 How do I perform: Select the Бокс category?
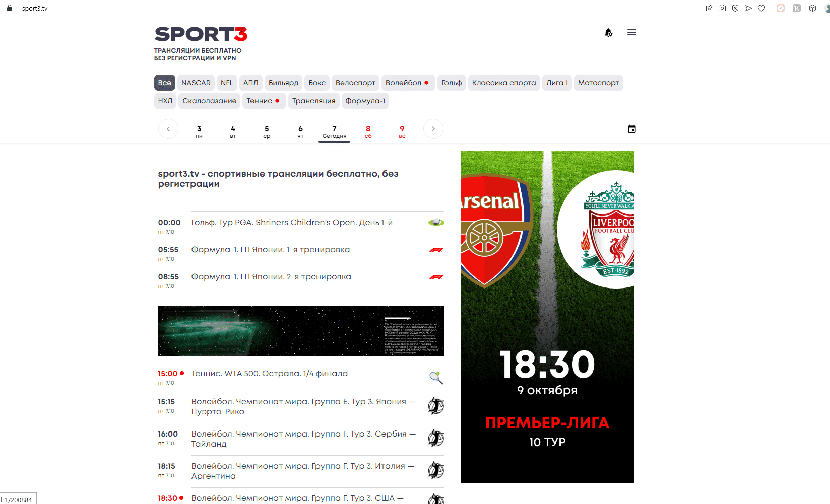pos(317,83)
